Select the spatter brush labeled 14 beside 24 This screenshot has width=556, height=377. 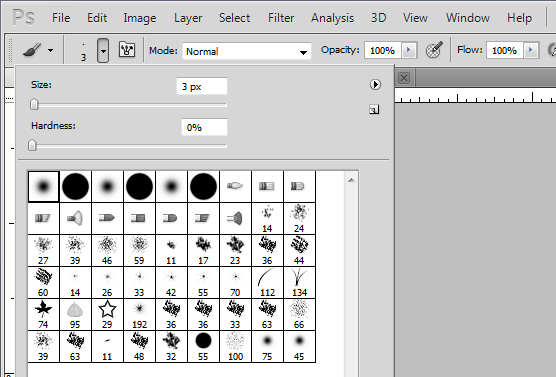[267, 218]
